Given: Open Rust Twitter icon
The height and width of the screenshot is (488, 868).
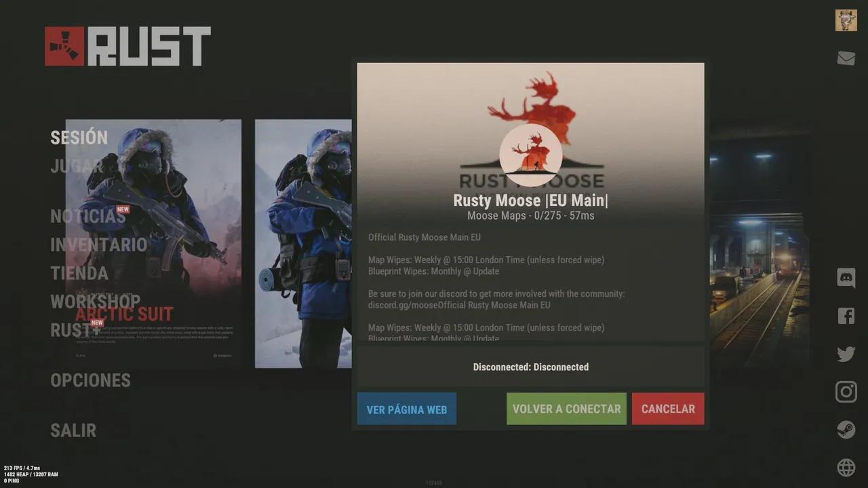Looking at the screenshot, I should click(846, 354).
